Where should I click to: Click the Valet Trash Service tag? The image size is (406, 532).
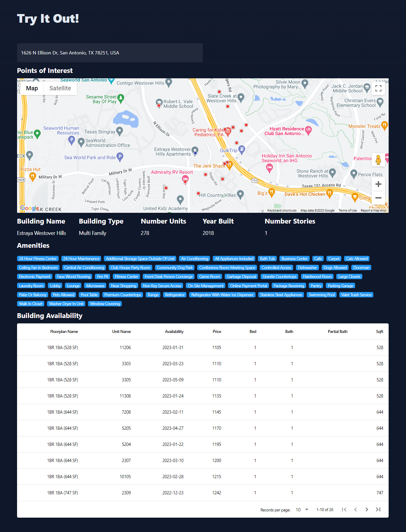click(x=356, y=295)
